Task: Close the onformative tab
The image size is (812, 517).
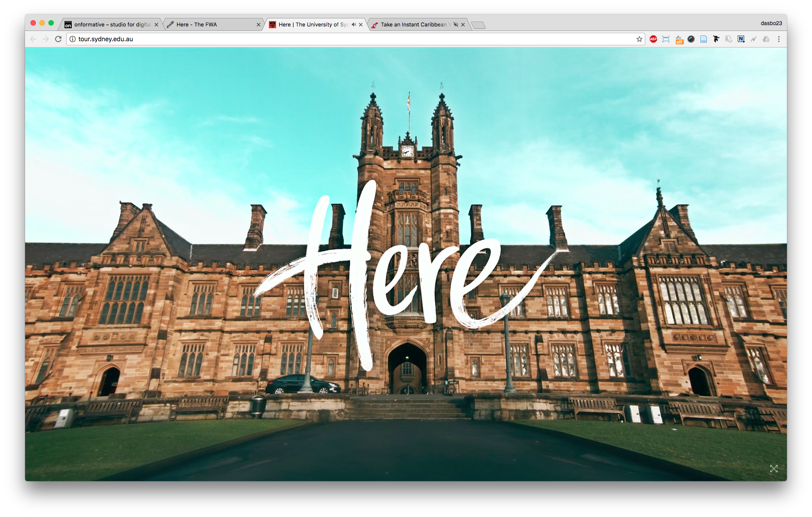Action: pos(156,25)
